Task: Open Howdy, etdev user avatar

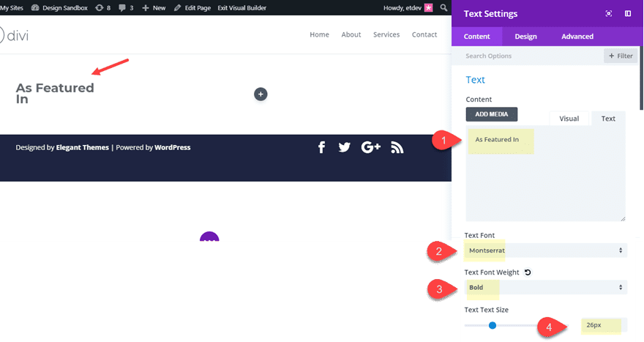Action: pyautogui.click(x=428, y=8)
